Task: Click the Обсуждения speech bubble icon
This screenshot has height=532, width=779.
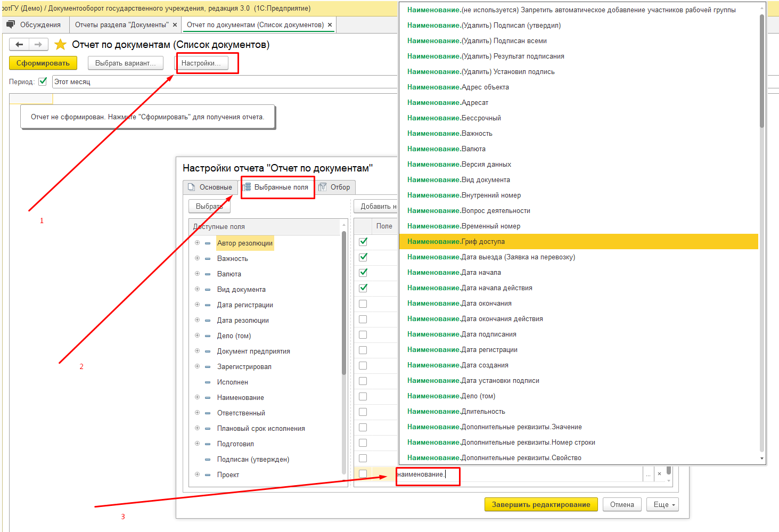Action: click(11, 24)
